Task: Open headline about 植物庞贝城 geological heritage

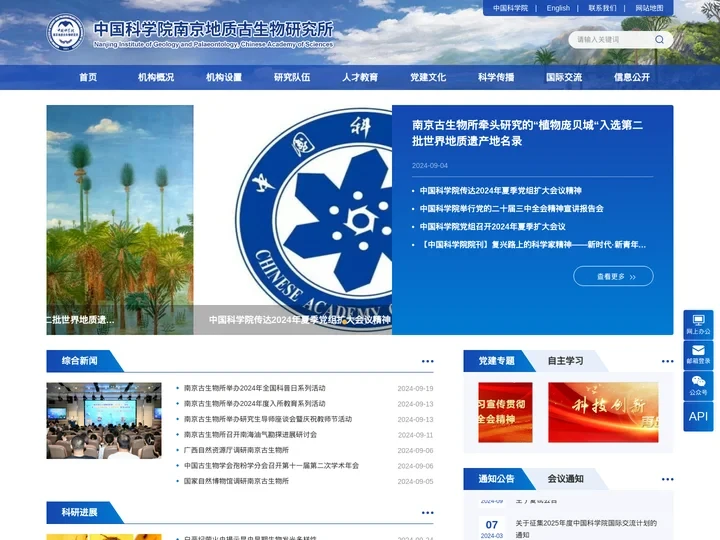Action: pos(527,133)
